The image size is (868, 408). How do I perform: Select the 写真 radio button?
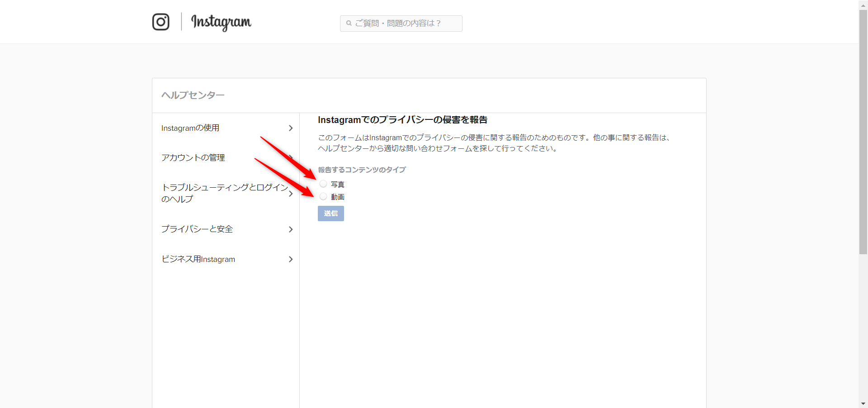[323, 184]
